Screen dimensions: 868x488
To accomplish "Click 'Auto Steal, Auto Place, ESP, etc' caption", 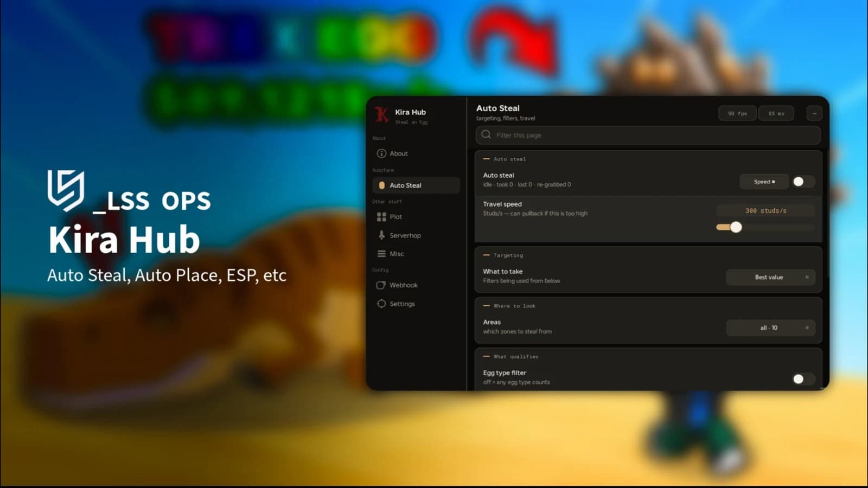I will pyautogui.click(x=167, y=275).
